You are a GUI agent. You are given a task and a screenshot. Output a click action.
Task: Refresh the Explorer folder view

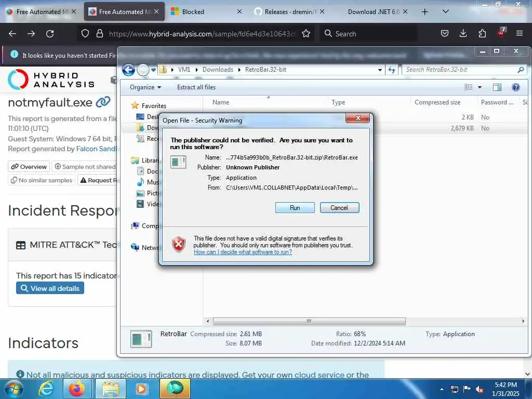(x=392, y=70)
